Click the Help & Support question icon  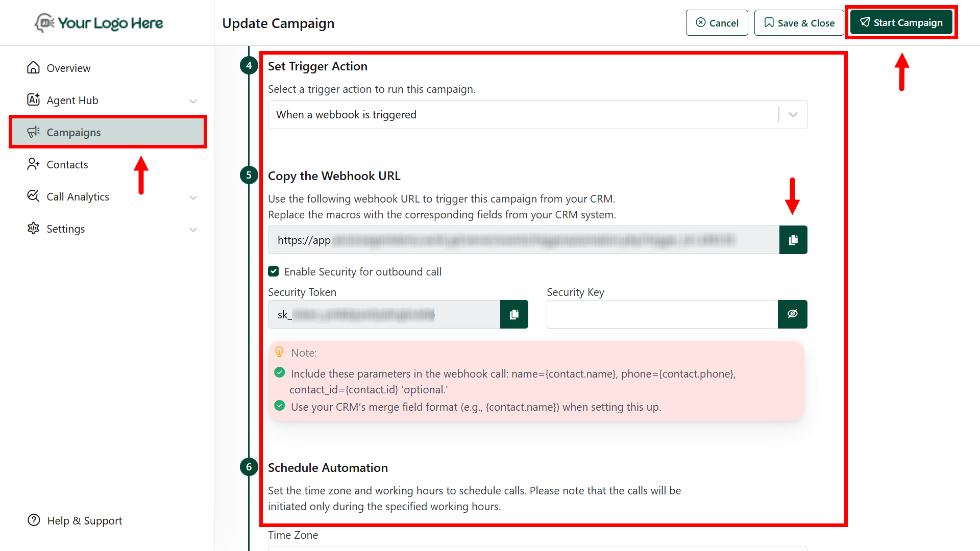point(34,520)
